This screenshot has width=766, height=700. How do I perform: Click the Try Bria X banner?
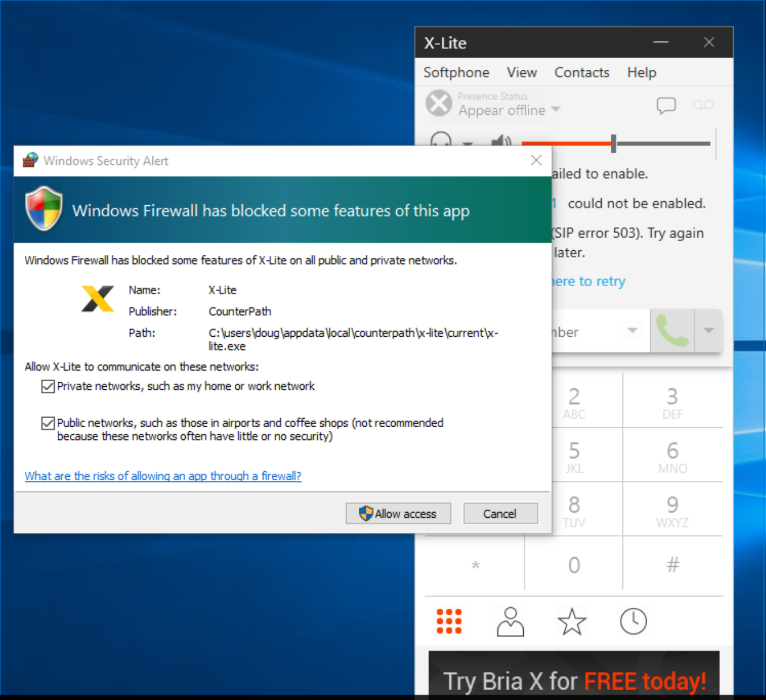tap(574, 675)
